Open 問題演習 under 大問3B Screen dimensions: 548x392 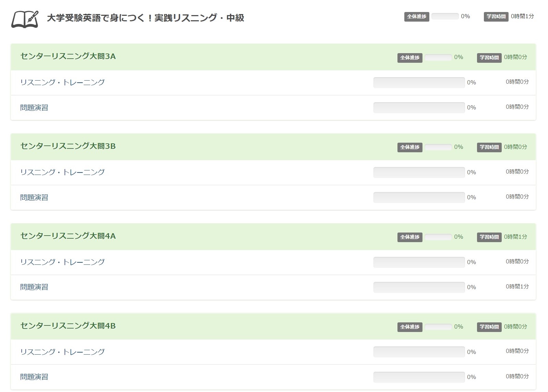point(34,198)
